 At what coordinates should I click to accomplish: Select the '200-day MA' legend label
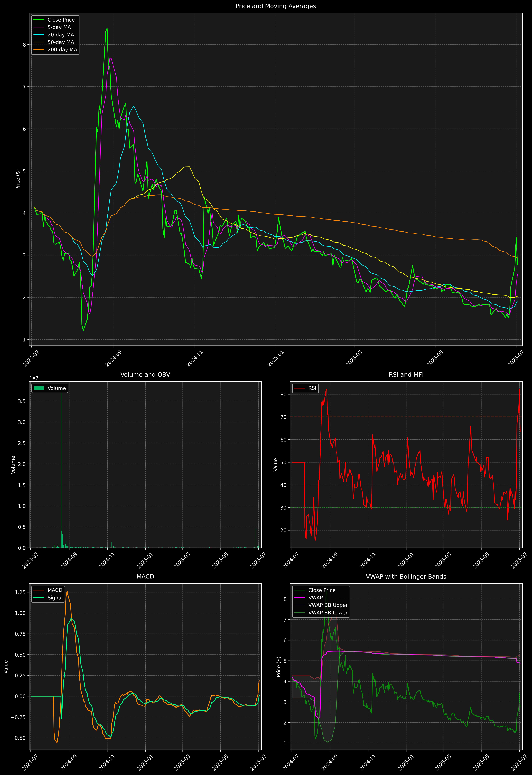tap(62, 50)
